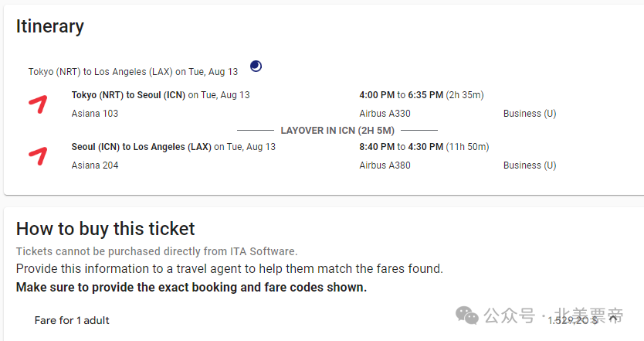The width and height of the screenshot is (644, 341).
Task: Click the How to buy this ticket heading
Action: [105, 229]
